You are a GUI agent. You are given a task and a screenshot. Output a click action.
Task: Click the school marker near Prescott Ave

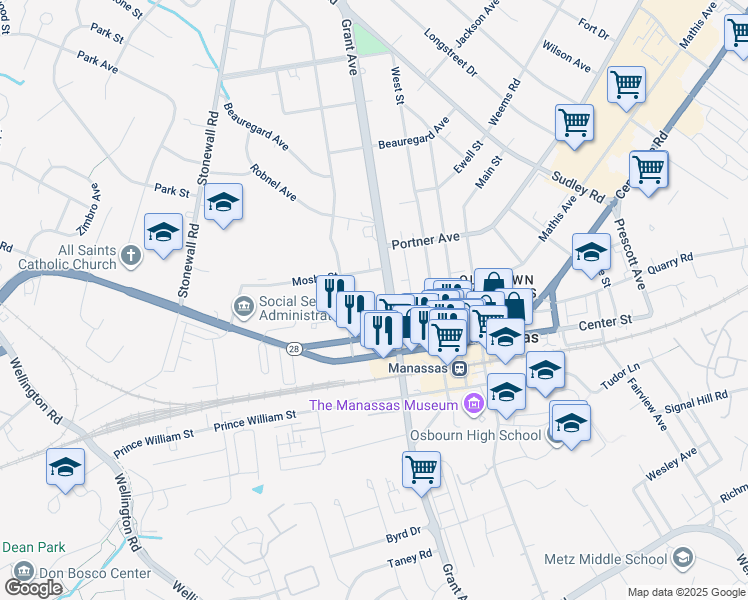coord(591,255)
